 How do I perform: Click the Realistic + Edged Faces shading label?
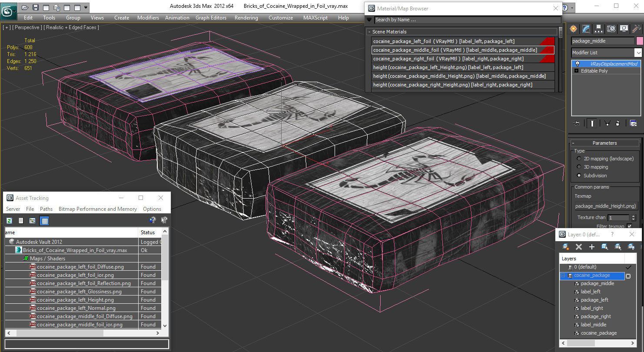71,27
